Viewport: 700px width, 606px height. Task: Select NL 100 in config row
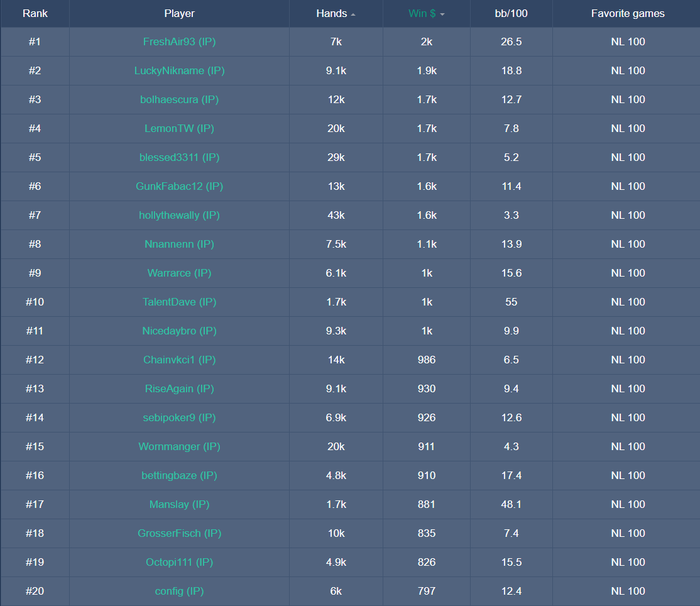(628, 591)
